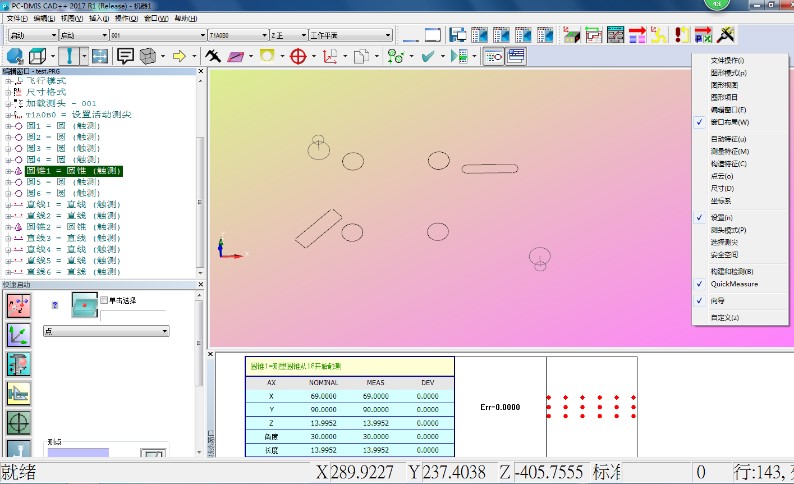Click the caliper measure icon in Quick Start

[18, 363]
